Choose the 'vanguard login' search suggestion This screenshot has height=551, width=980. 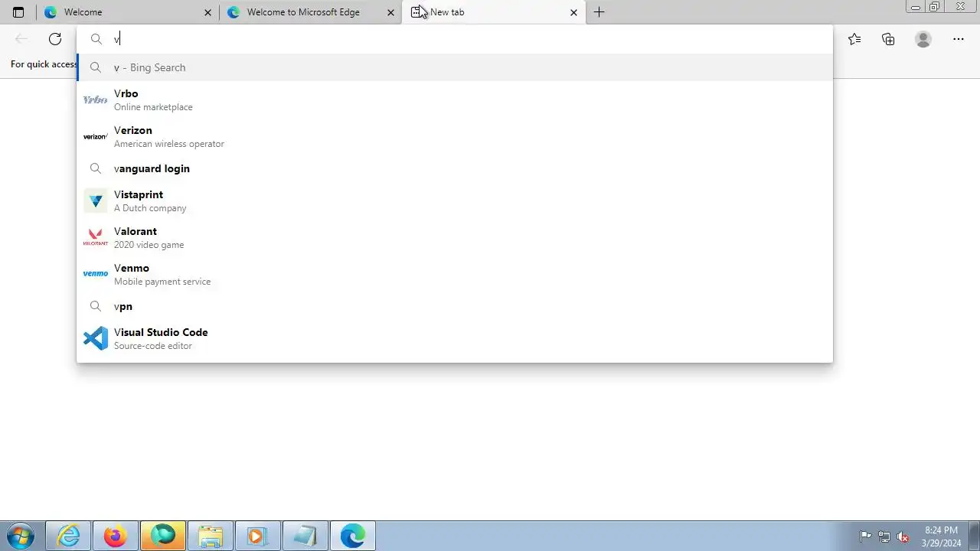(x=455, y=168)
